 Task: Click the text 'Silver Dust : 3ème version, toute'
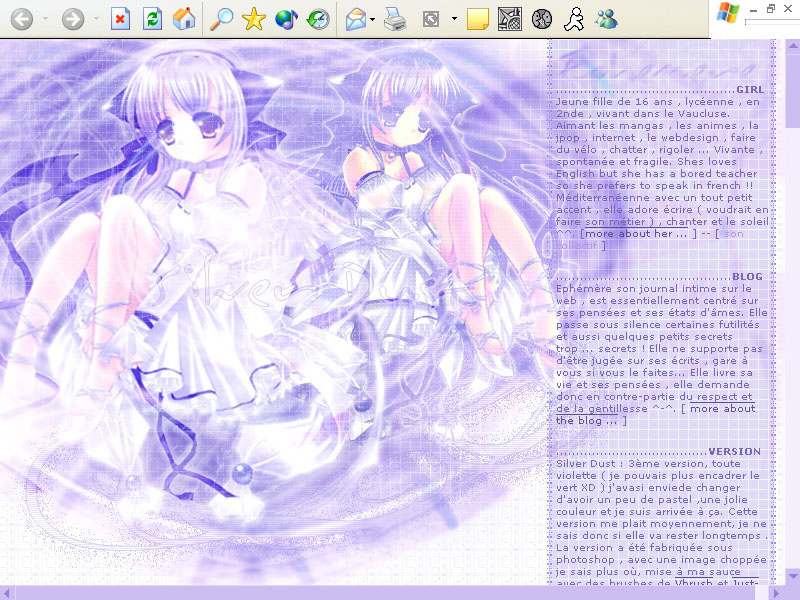click(x=648, y=464)
